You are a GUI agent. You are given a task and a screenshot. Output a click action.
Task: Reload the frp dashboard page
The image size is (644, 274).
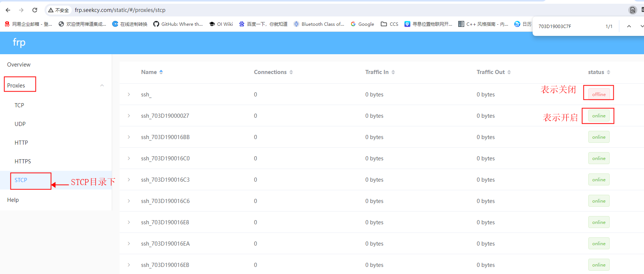(x=35, y=10)
